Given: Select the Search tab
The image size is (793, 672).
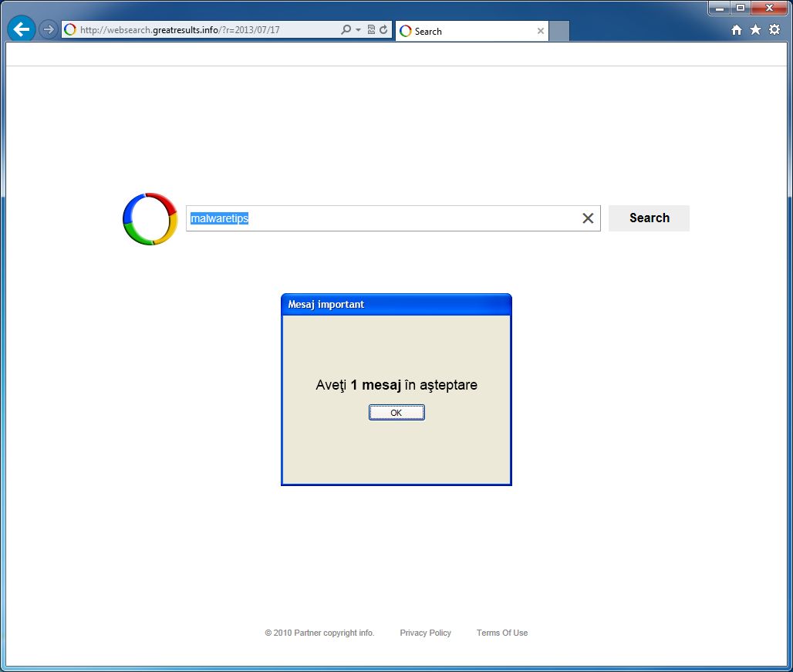Looking at the screenshot, I should point(465,31).
